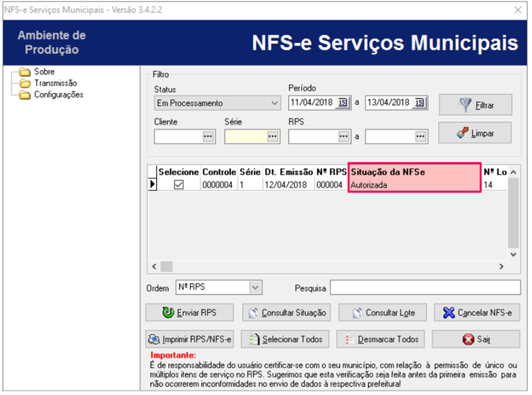
Task: Open calendar picker for start date
Action: (343, 103)
